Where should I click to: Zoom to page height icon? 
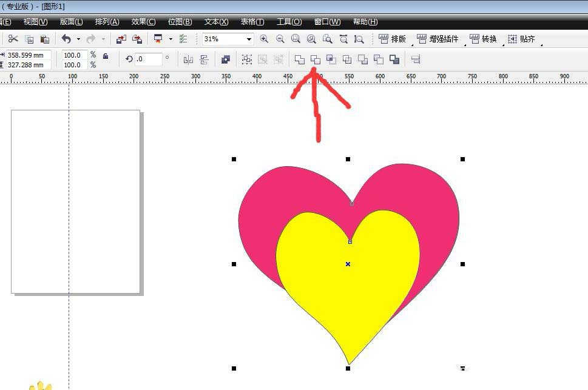pos(359,39)
